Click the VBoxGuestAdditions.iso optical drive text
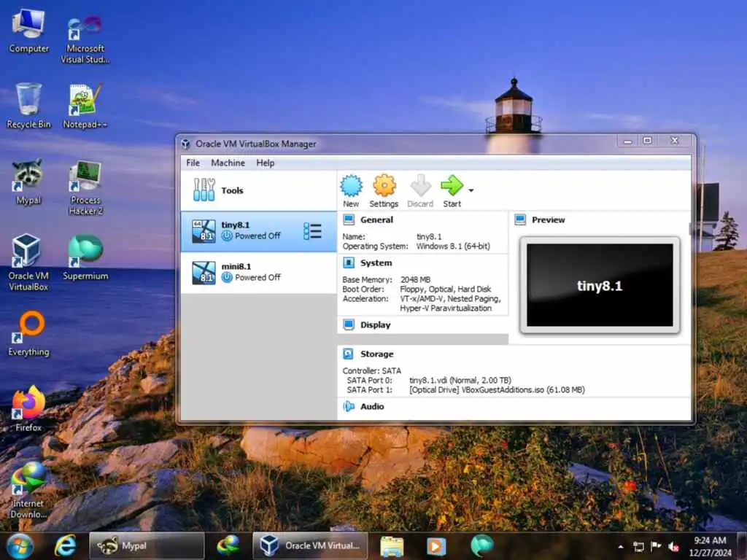 (x=497, y=390)
